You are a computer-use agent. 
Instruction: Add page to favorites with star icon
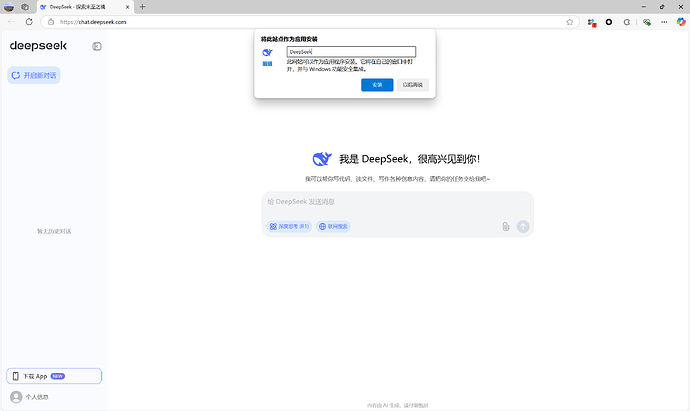569,22
